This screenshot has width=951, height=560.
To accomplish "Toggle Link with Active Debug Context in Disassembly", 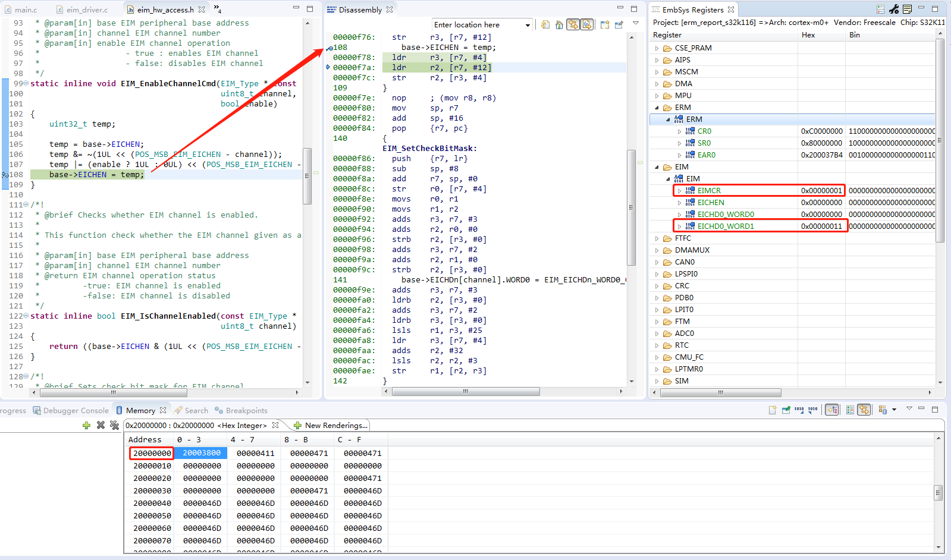I will (572, 25).
